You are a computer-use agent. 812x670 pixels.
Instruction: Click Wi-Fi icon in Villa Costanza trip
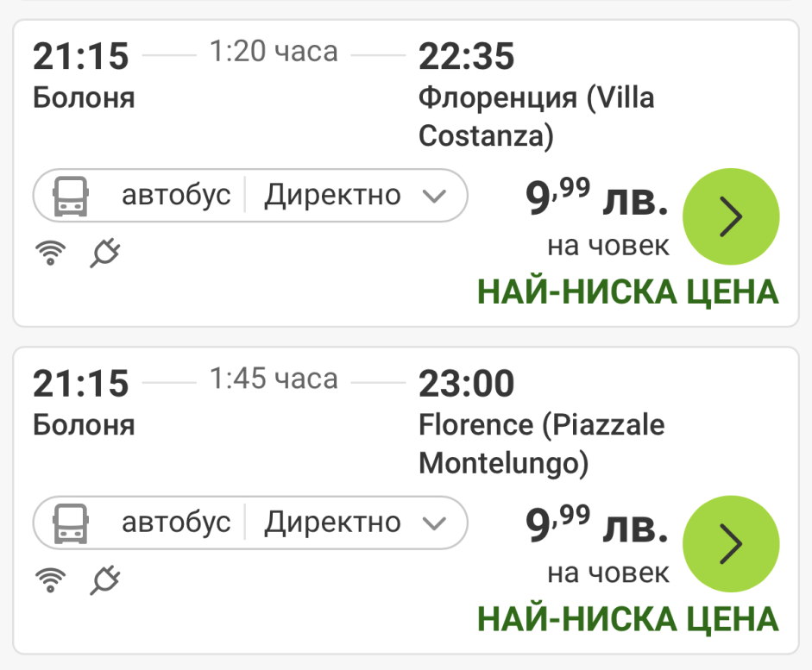(x=50, y=252)
